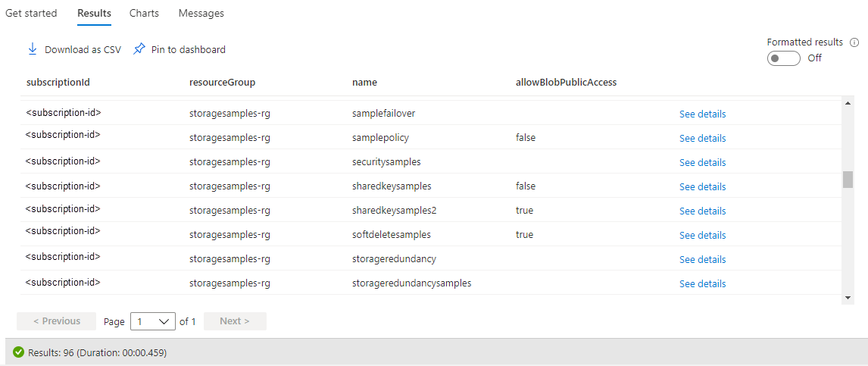Toggle the Formatted results switch
868x366 pixels.
pyautogui.click(x=783, y=58)
